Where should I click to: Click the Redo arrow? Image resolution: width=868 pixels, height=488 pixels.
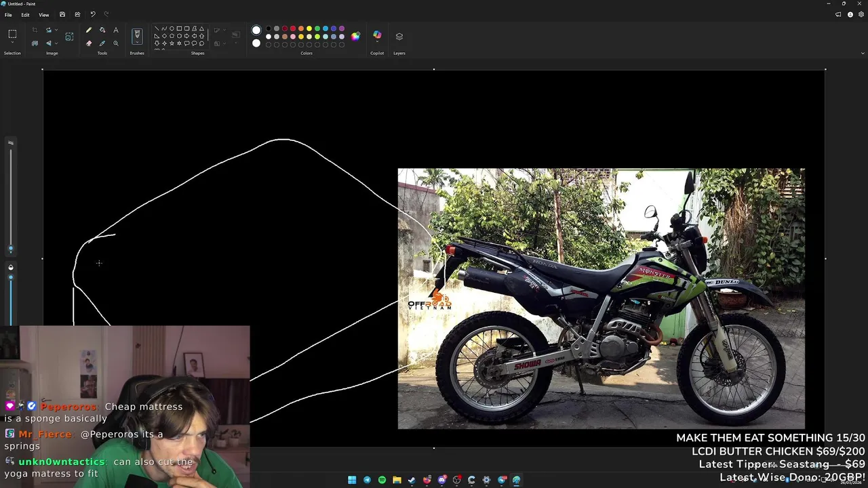pyautogui.click(x=106, y=14)
